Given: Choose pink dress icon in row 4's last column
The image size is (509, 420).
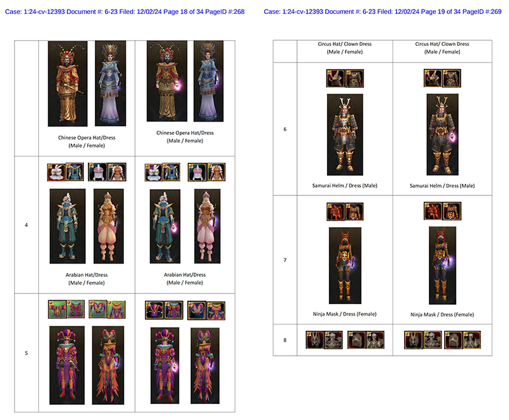Looking at the screenshot, I should [216, 172].
